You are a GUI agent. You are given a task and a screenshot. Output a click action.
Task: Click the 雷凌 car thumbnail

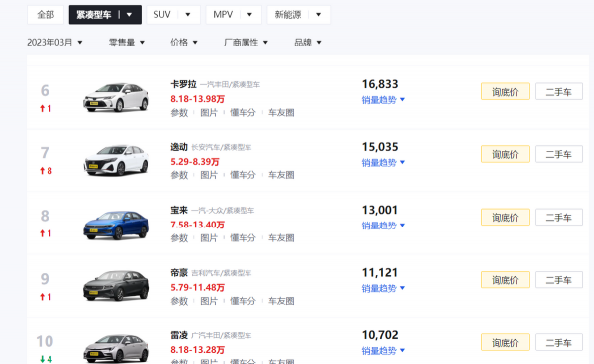116,349
